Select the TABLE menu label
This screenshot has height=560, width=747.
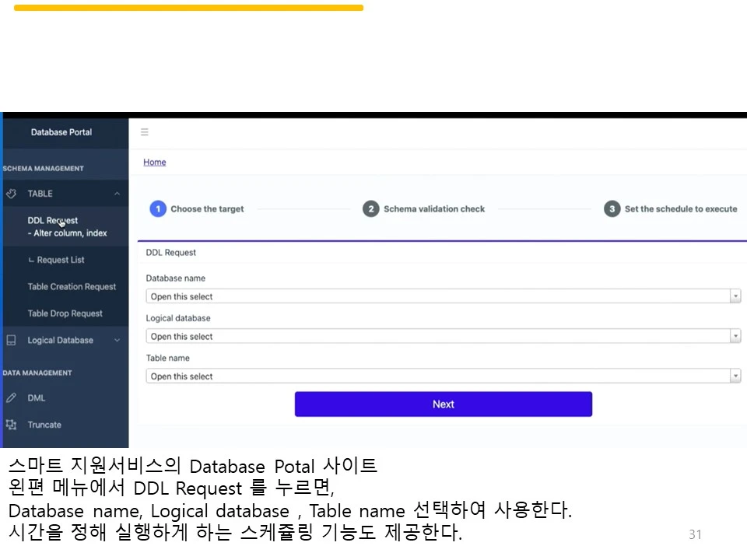click(40, 194)
